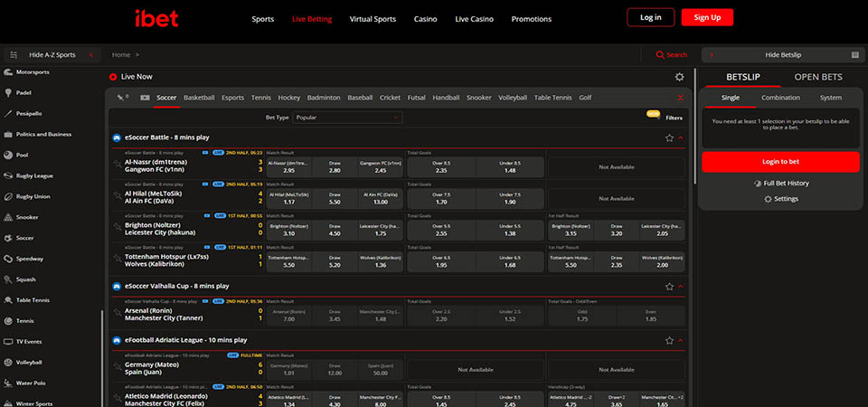Open Live Now settings gear icon
868x407 pixels.
[679, 77]
